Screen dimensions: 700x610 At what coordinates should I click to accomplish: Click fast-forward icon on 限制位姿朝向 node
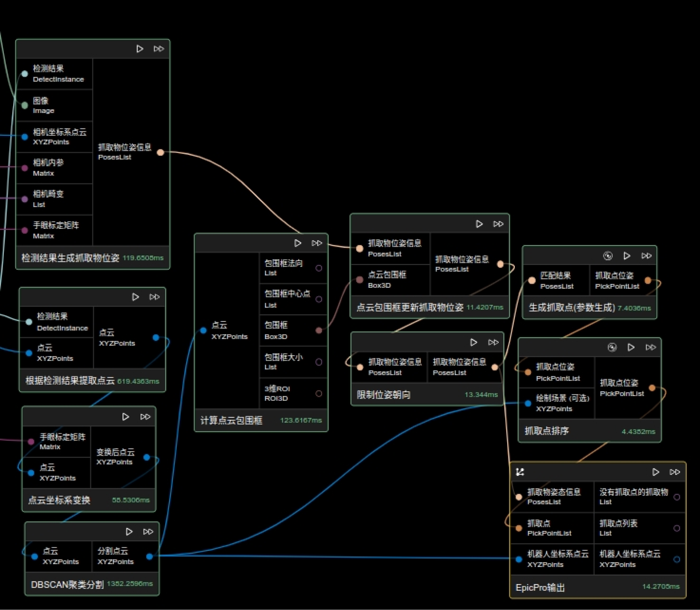coord(493,342)
